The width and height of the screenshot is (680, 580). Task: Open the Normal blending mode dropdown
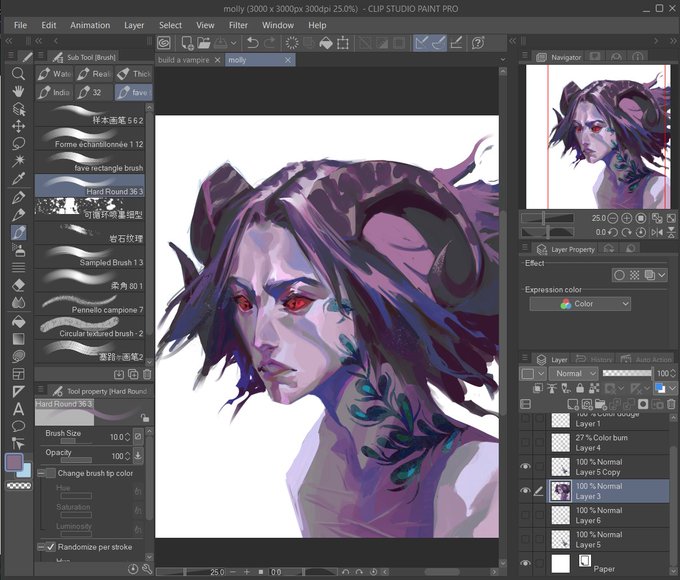coord(574,374)
